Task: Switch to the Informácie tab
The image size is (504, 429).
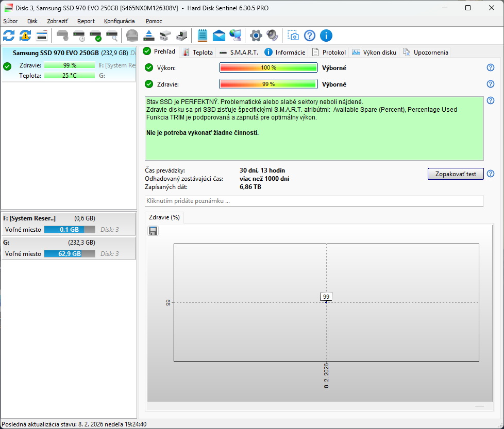Action: coord(285,53)
